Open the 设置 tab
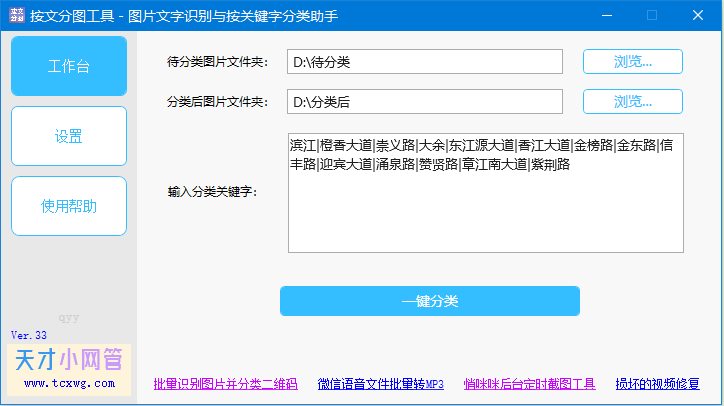724x406 pixels. (69, 136)
